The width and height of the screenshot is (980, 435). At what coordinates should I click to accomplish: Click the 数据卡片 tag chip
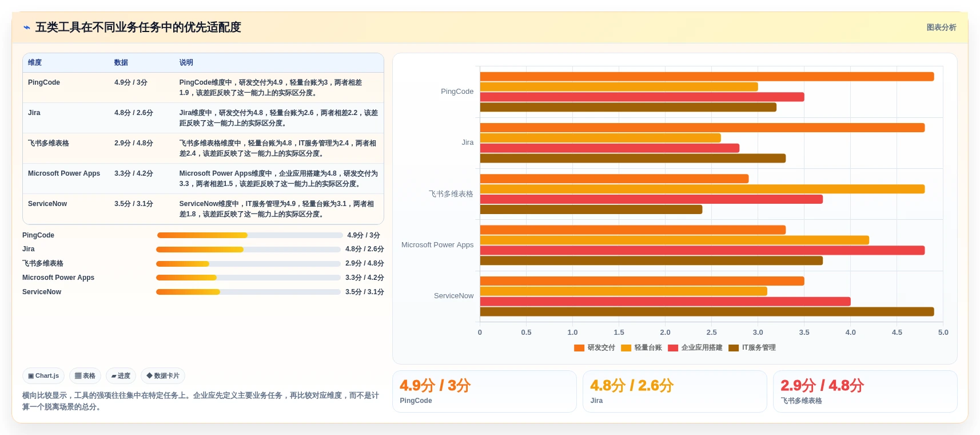point(163,376)
